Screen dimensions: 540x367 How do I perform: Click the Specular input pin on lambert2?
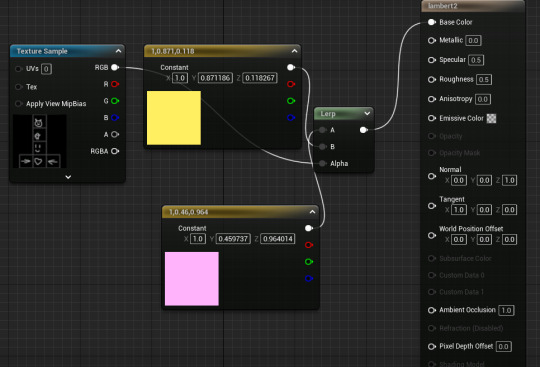[x=432, y=60]
